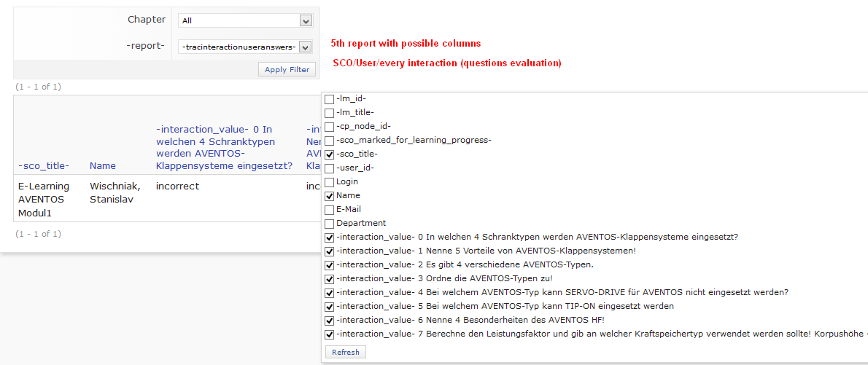The height and width of the screenshot is (365, 868).
Task: Uncheck the Name column checkbox
Action: tap(330, 196)
